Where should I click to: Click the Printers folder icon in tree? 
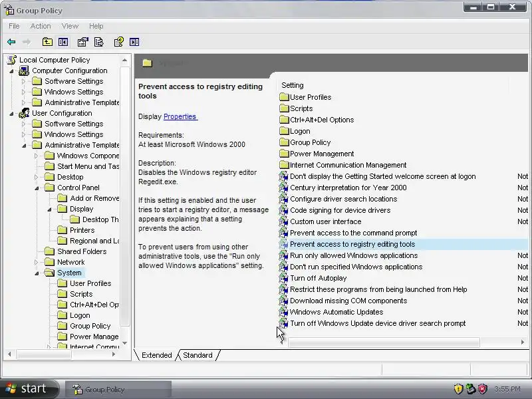tap(62, 230)
